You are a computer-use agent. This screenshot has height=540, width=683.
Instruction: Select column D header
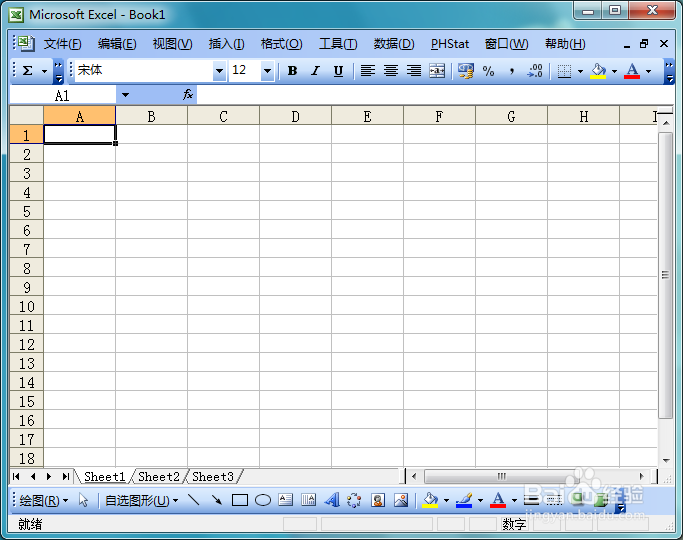(x=295, y=116)
